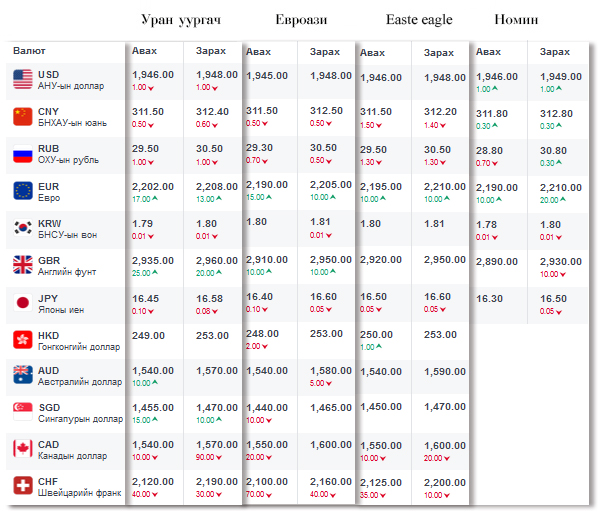Screen dimensions: 602x524
Task: Click Уран уургач USD buy rate 1,946.00
Action: [x=153, y=74]
